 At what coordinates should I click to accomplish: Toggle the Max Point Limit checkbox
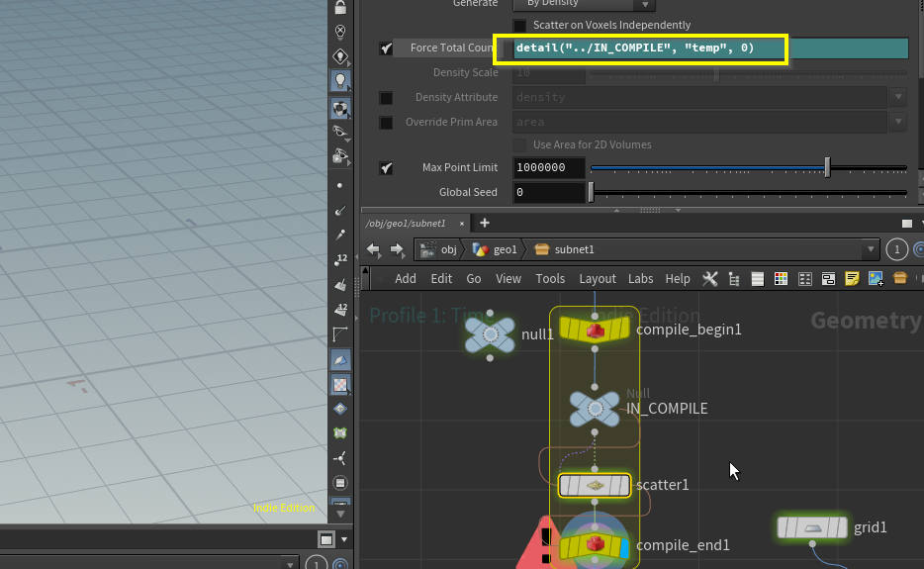pos(386,168)
